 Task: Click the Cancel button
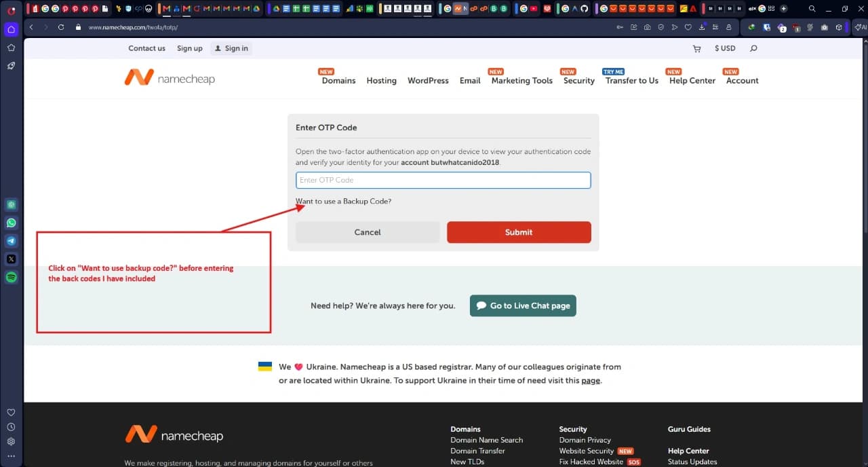click(x=368, y=232)
